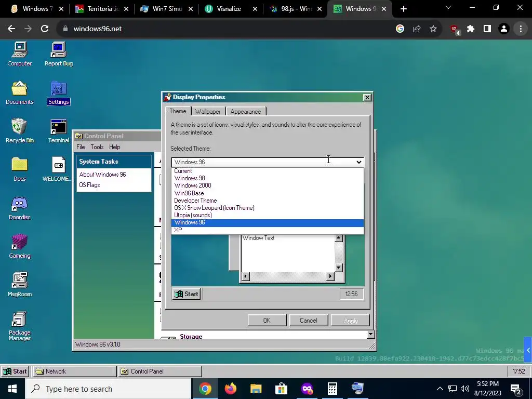Viewport: 532px width, 399px height.
Task: Open Control Panel Tools menu
Action: 97,147
